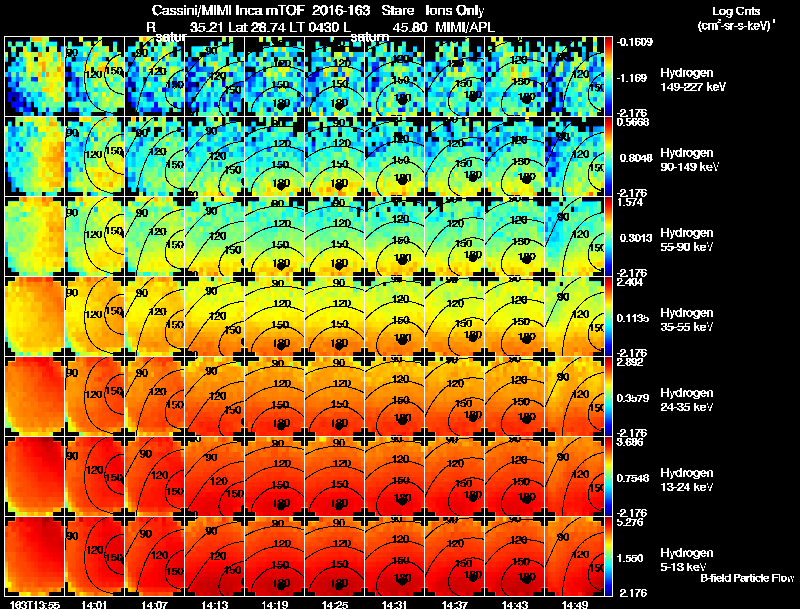Select the 14:19 time label
The width and height of the screenshot is (800, 609).
274,605
